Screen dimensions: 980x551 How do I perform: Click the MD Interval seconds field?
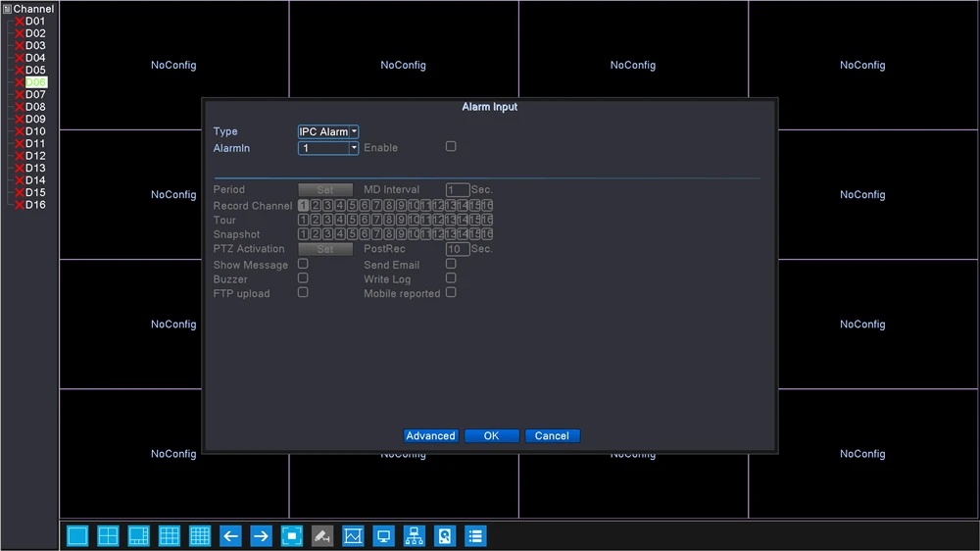458,189
